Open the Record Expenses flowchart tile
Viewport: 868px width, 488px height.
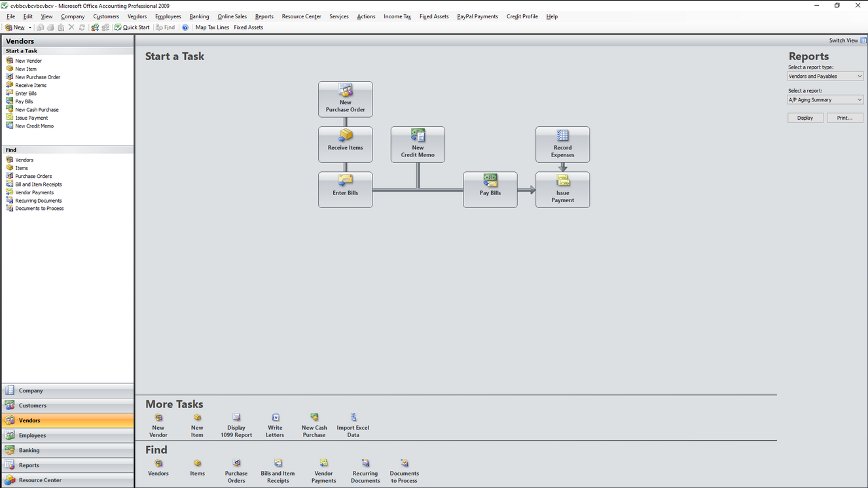point(562,145)
